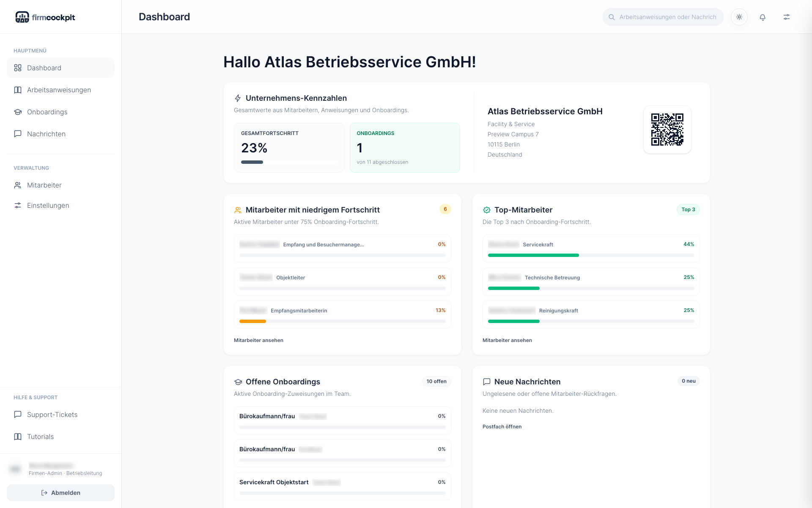Click the lightning icon next to Unternehmens-Kennzahlen

coord(238,98)
